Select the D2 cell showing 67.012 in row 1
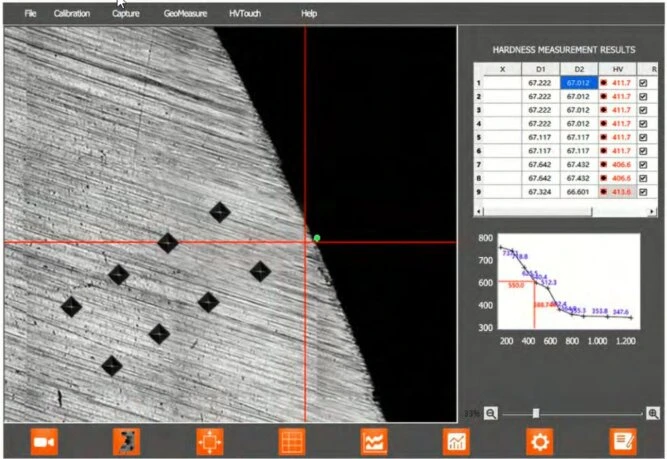667x459 pixels. click(578, 84)
